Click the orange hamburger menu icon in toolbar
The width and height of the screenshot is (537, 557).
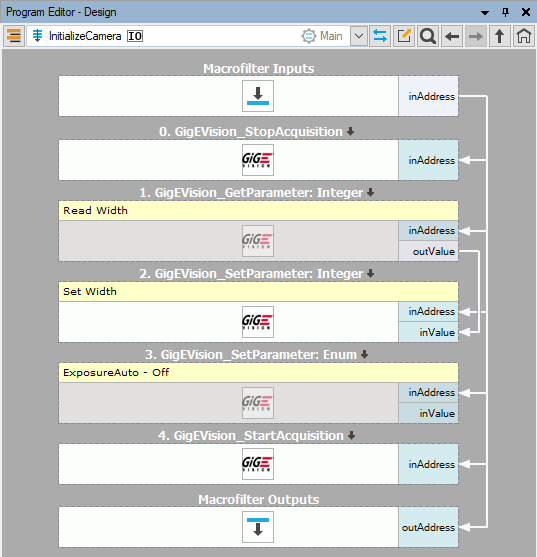(x=14, y=36)
